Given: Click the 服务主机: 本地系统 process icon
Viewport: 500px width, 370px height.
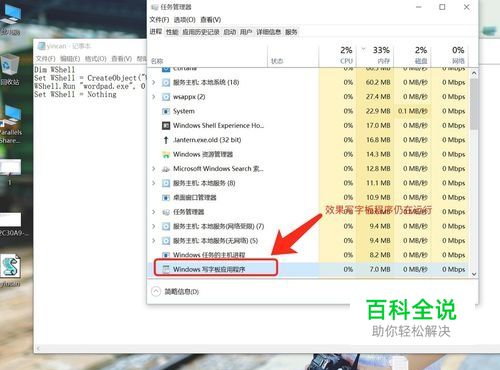Looking at the screenshot, I should [166, 82].
